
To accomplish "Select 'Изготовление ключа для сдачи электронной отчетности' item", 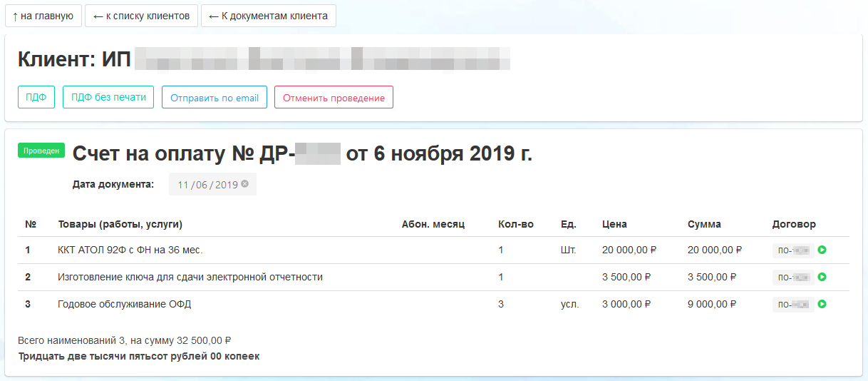I will (190, 277).
